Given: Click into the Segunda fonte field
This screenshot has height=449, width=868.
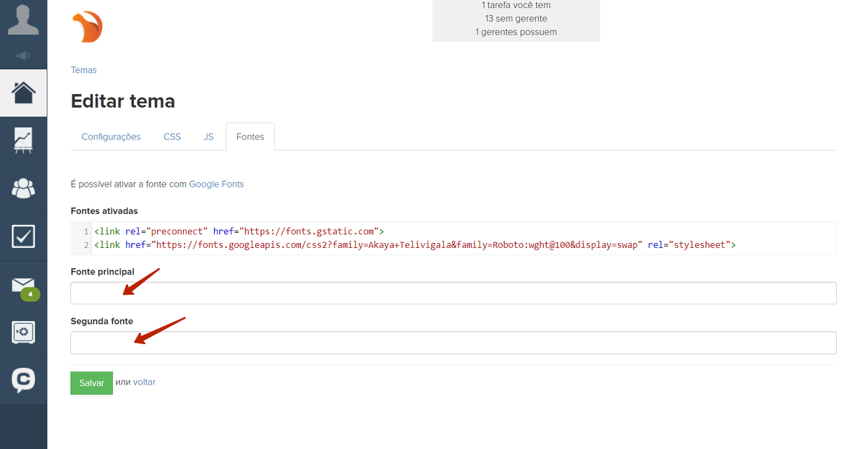Looking at the screenshot, I should (453, 343).
